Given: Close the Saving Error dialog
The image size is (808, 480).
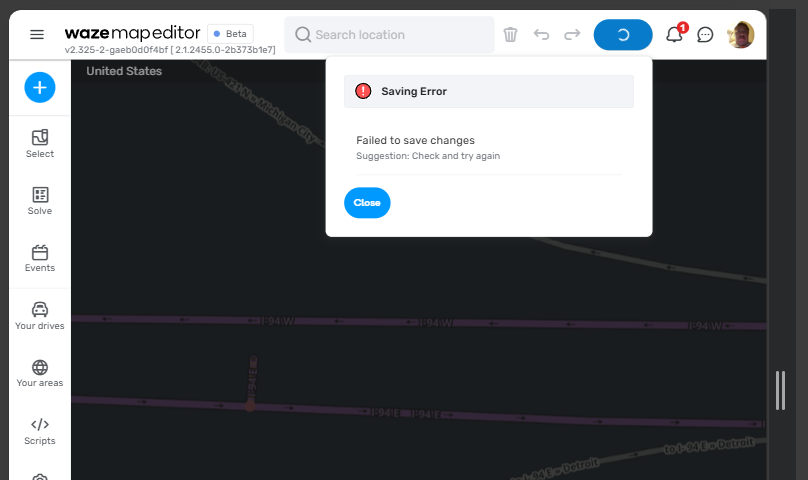Looking at the screenshot, I should coord(367,203).
